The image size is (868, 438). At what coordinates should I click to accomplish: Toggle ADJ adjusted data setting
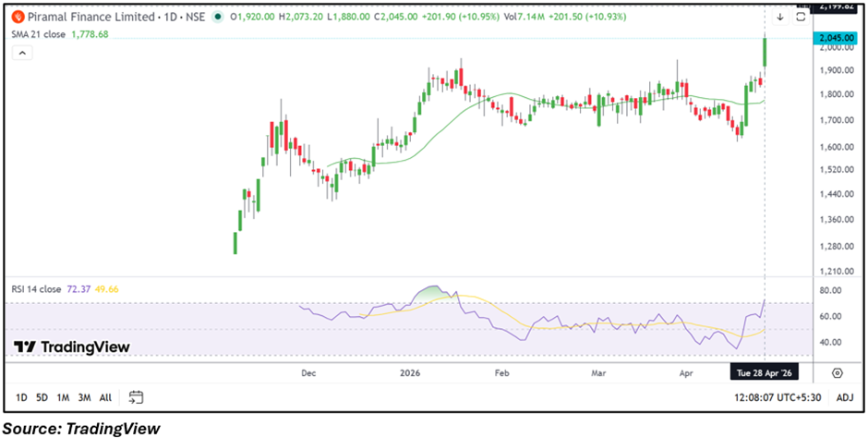pyautogui.click(x=844, y=397)
